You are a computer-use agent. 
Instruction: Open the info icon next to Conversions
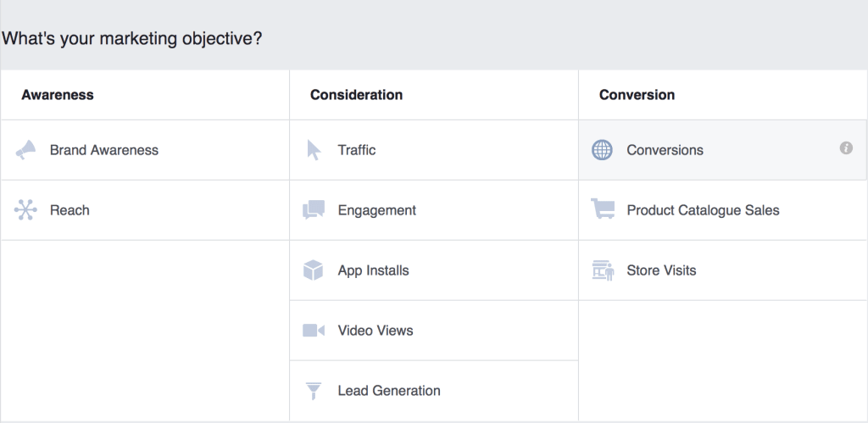846,147
